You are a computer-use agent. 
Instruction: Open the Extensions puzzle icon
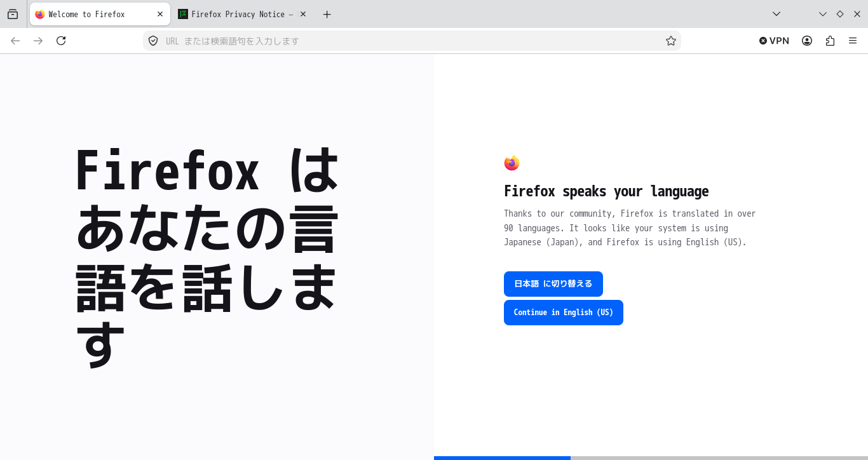click(830, 41)
